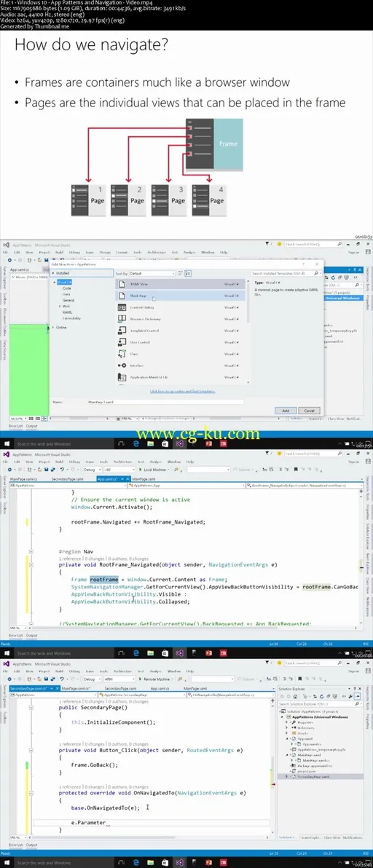Click Add button in Add New Item dialog

tap(286, 410)
